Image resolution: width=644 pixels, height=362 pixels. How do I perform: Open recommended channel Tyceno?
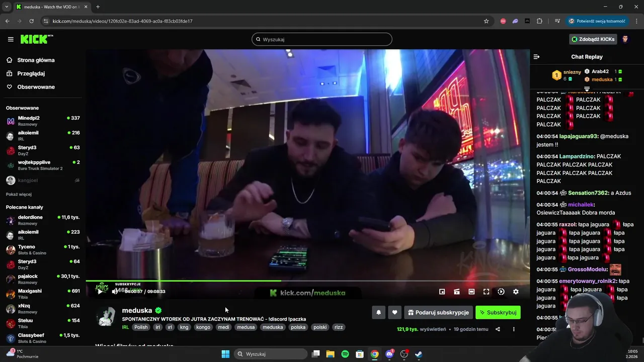[x=43, y=249]
